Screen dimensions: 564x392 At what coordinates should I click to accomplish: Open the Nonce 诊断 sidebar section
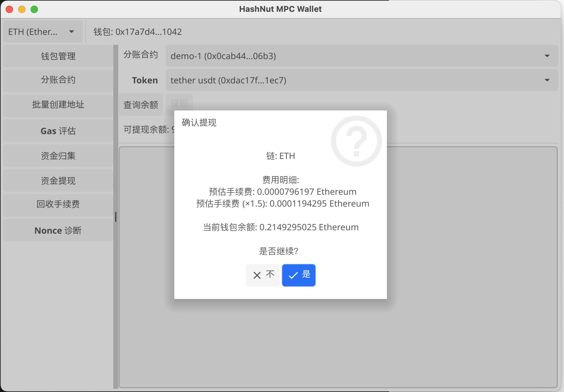(x=58, y=230)
